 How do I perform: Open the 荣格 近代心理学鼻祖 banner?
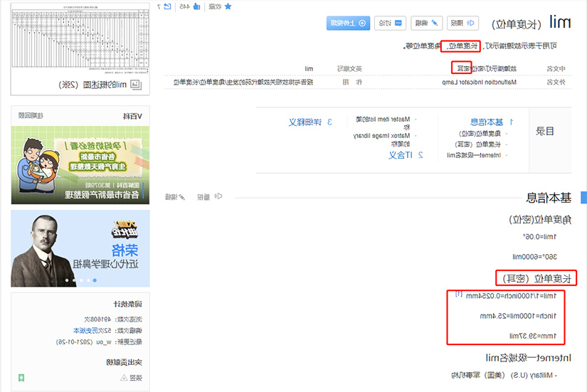point(80,248)
